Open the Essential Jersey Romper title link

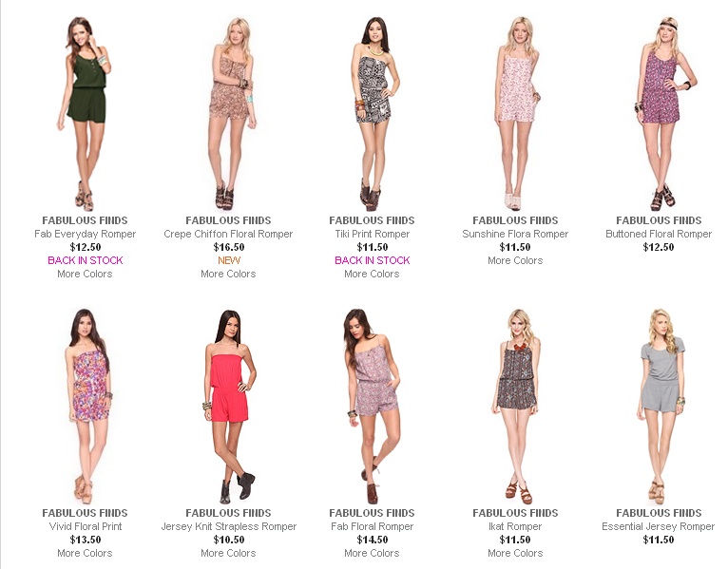click(659, 527)
